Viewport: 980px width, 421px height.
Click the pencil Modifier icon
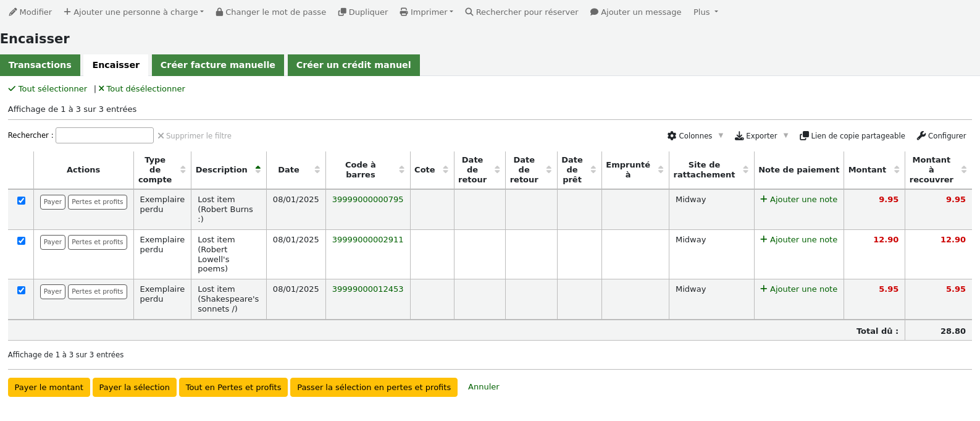coord(13,12)
